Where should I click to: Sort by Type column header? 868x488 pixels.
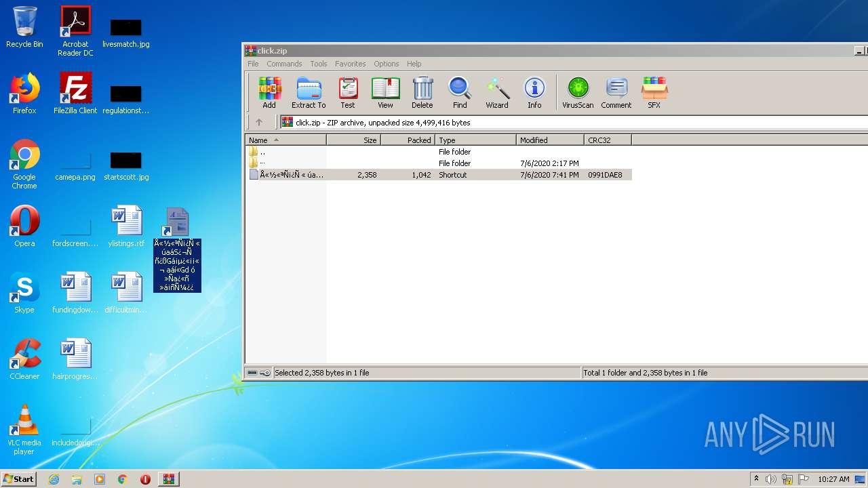coord(475,140)
